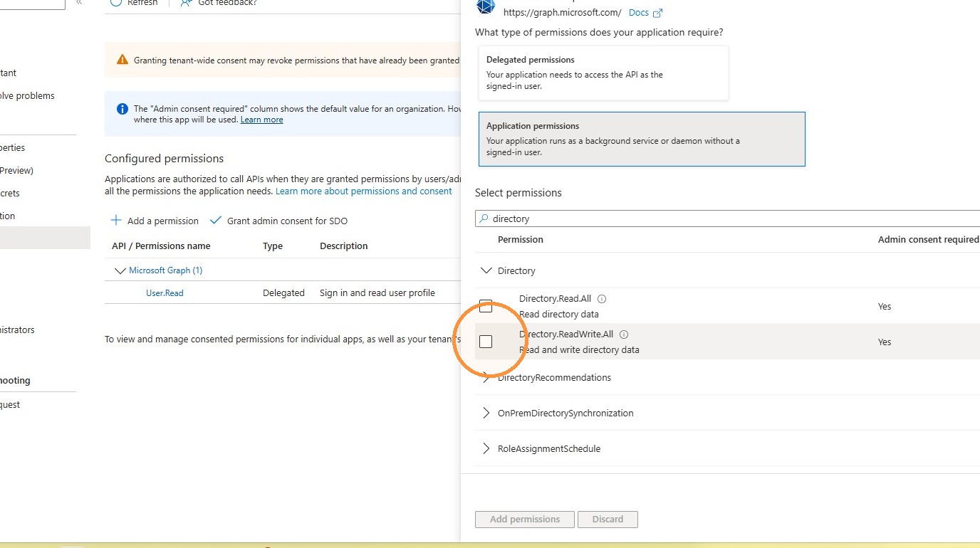This screenshot has width=980, height=548.
Task: Click 'Yes' in the Directory.ReadWrite.All row
Action: (x=885, y=342)
